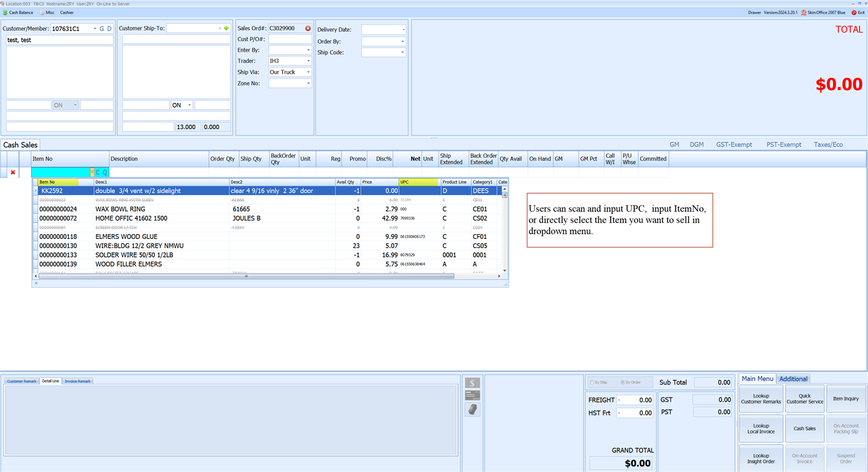Viewport: 868px width, 472px height.
Task: Open the Trader dropdown showing IH3
Action: [308, 61]
